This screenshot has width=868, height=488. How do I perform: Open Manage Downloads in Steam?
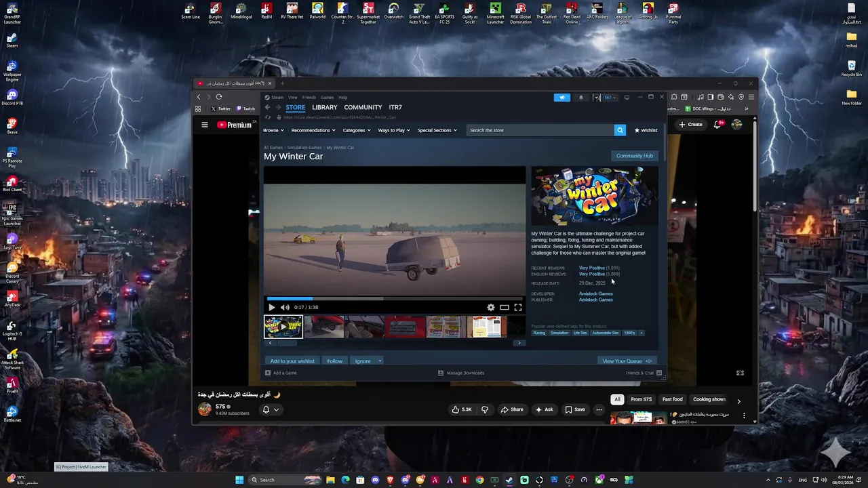click(461, 373)
